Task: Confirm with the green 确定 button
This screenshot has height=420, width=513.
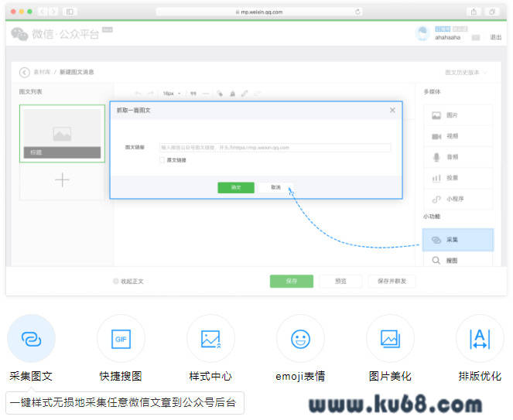Action: (x=236, y=187)
